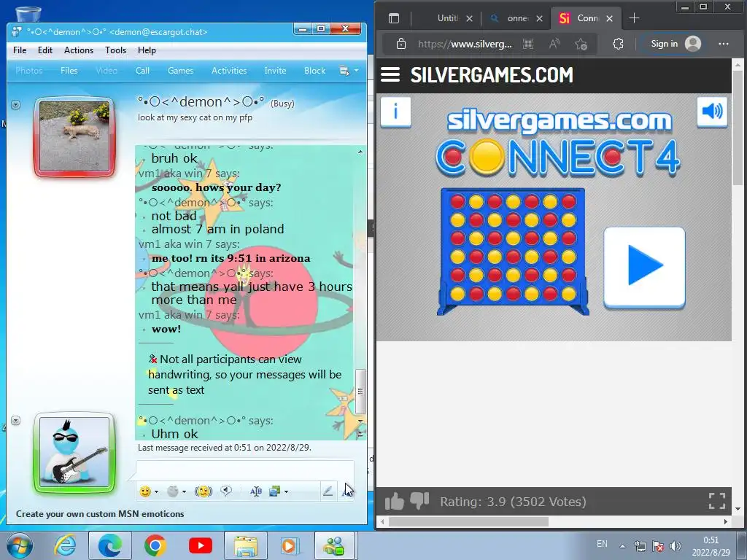Viewport: 747px width, 560px height.
Task: Open File Explorer from the taskbar
Action: click(246, 545)
